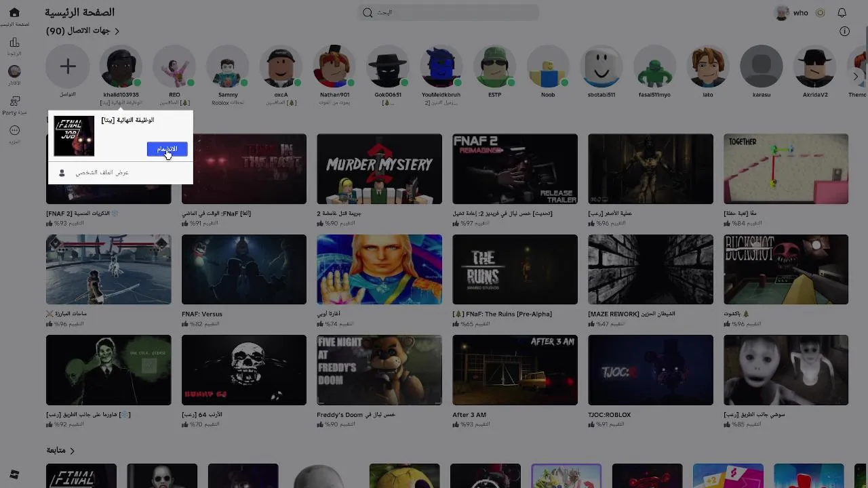Open the TOGETHER game thumbnail

786,169
